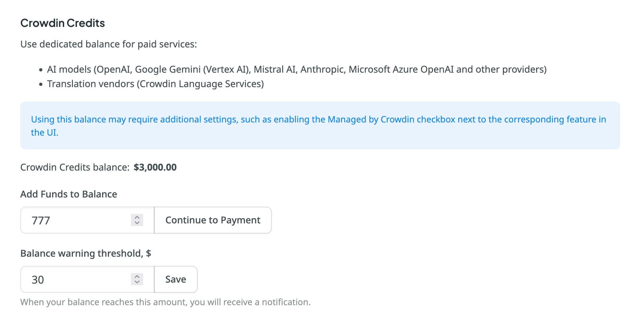
Task: Click the Continue to Payment button
Action: click(x=213, y=220)
